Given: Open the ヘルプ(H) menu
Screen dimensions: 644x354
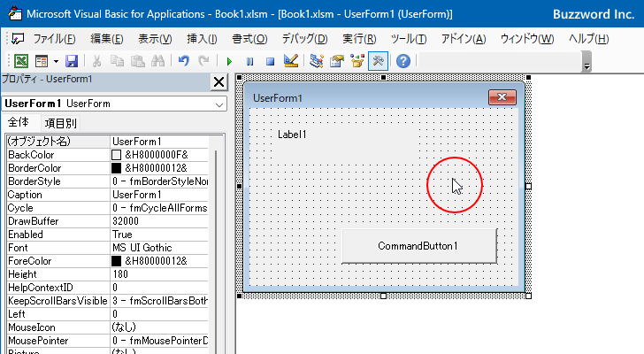Looking at the screenshot, I should click(588, 39).
